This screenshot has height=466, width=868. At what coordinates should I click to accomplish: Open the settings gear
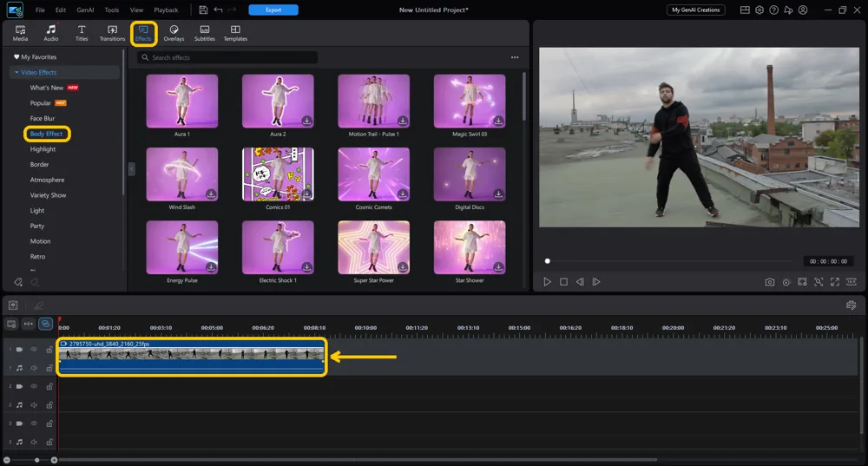pyautogui.click(x=759, y=10)
